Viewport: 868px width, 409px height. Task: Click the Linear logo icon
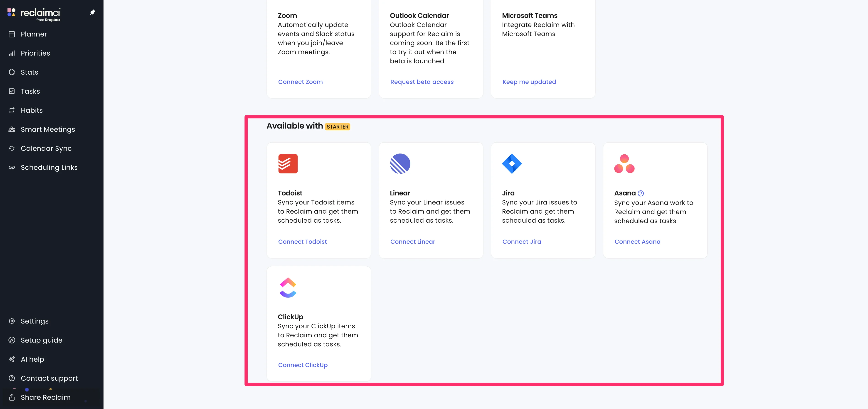coord(400,164)
